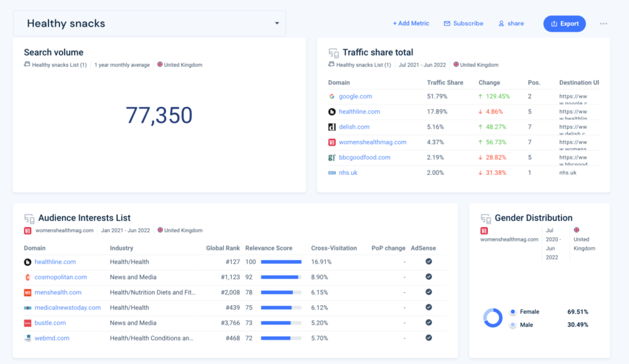629x364 pixels.
Task: Open webmd.com domain link
Action: [x=52, y=338]
